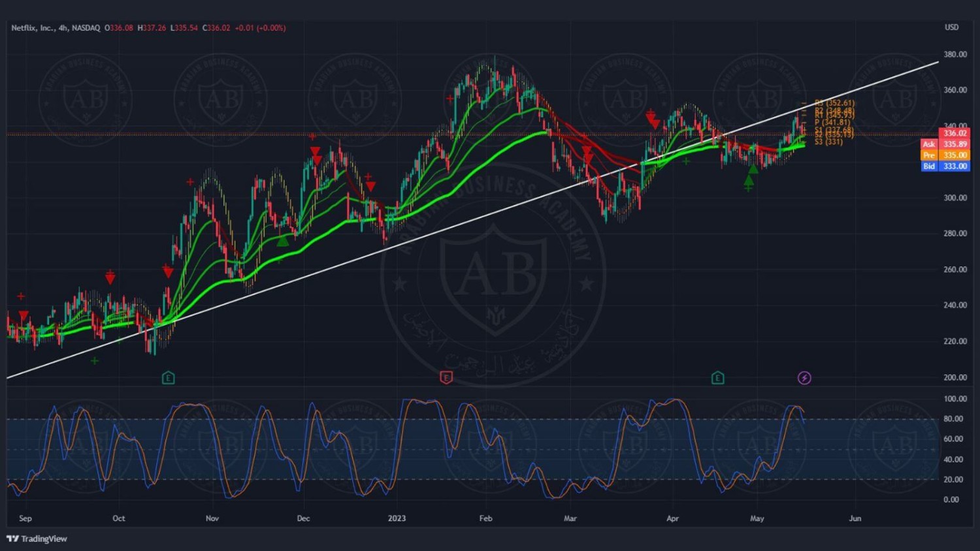Viewport: 980px width, 551px height.
Task: Click the Pre 335.00 price label
Action: tap(945, 155)
